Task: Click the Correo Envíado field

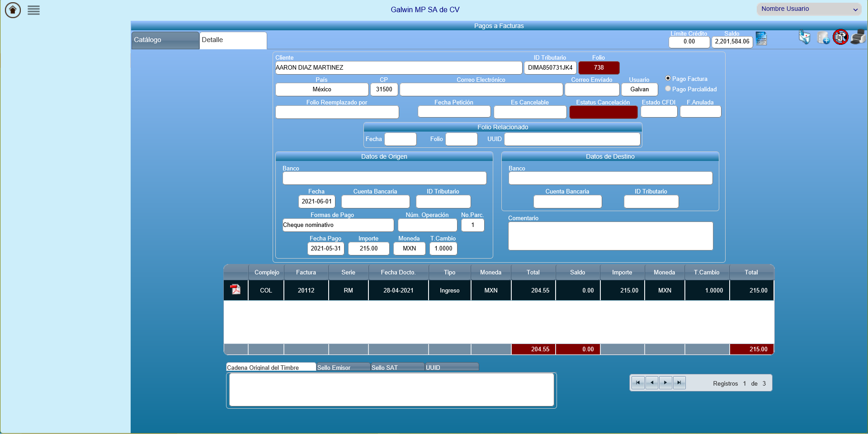Action: [592, 90]
